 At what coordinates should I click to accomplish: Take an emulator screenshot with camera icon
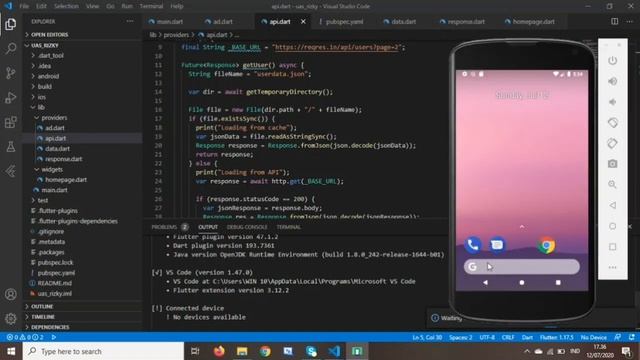(x=612, y=164)
